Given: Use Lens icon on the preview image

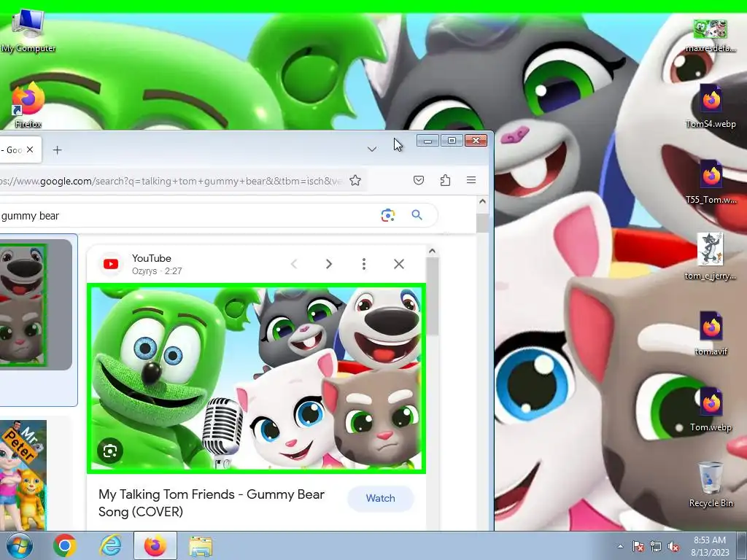Looking at the screenshot, I should coord(110,451).
